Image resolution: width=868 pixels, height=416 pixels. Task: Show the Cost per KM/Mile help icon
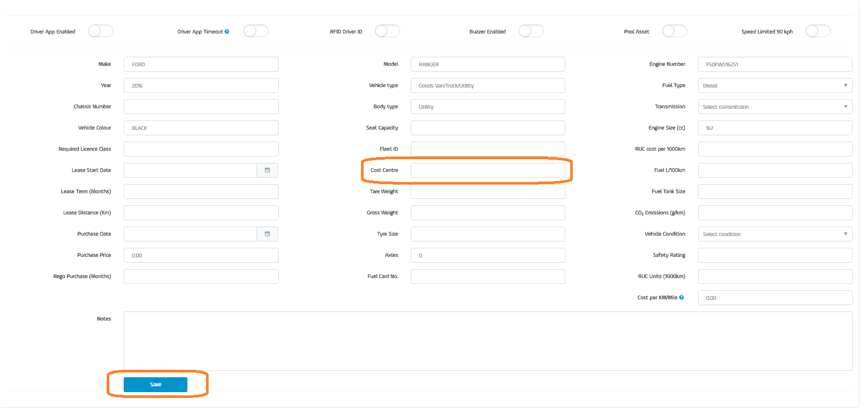pos(682,298)
